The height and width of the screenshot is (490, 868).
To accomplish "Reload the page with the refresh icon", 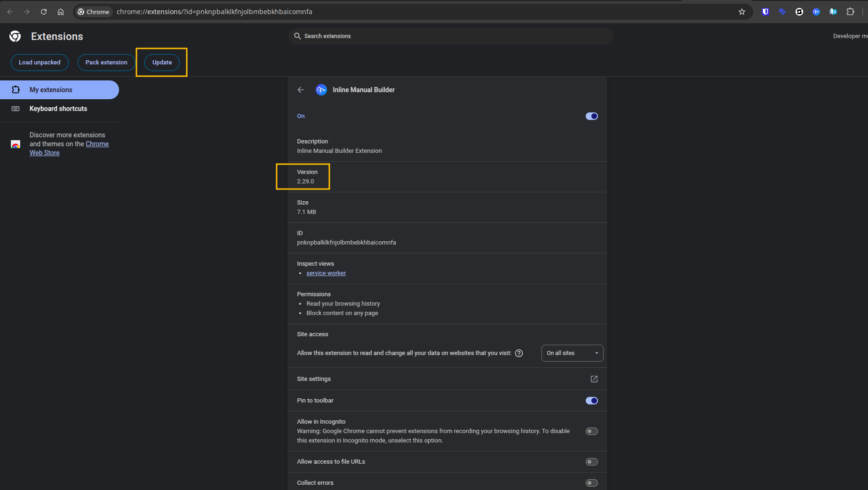I will pos(44,12).
